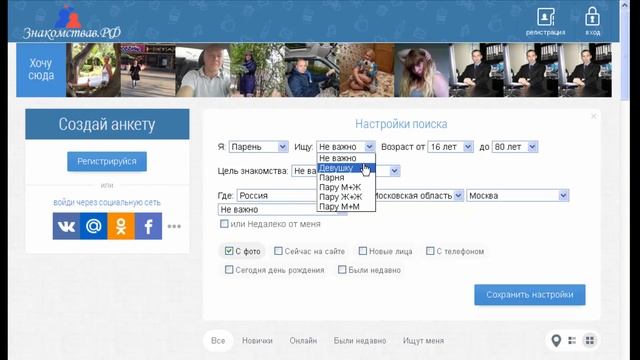Screen dimensions: 640x360
Task: Collapse the 'Ищу' dropdown
Action: click(x=346, y=147)
